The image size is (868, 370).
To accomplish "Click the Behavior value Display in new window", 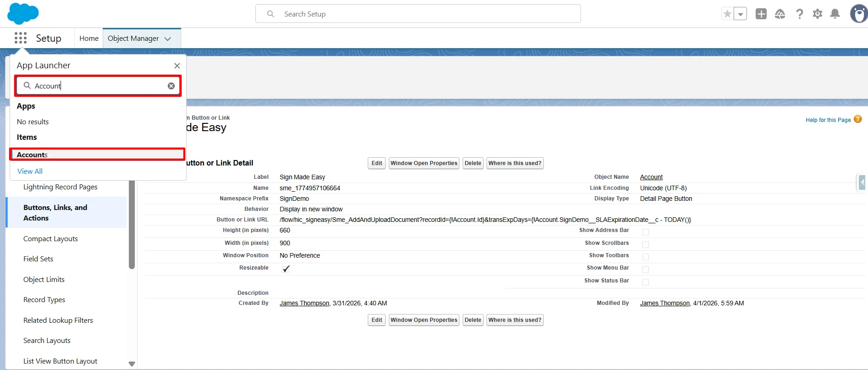I will [x=311, y=209].
